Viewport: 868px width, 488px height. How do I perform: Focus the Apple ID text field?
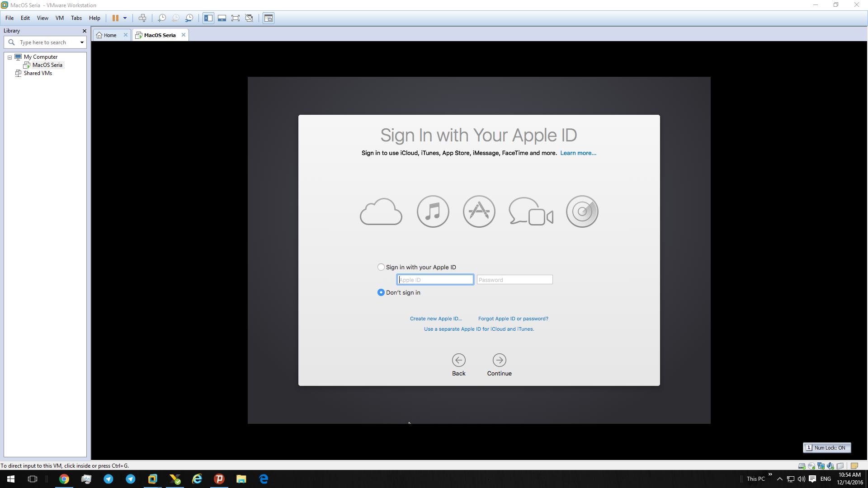pos(435,280)
